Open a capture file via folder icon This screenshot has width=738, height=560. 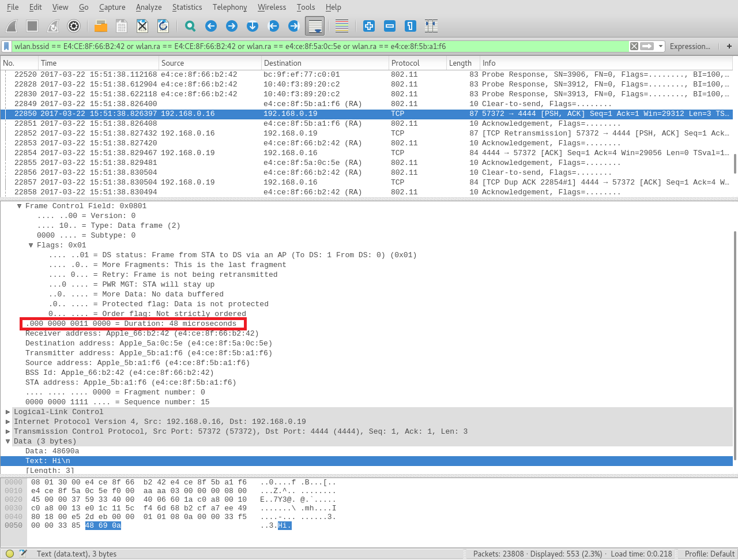(101, 26)
